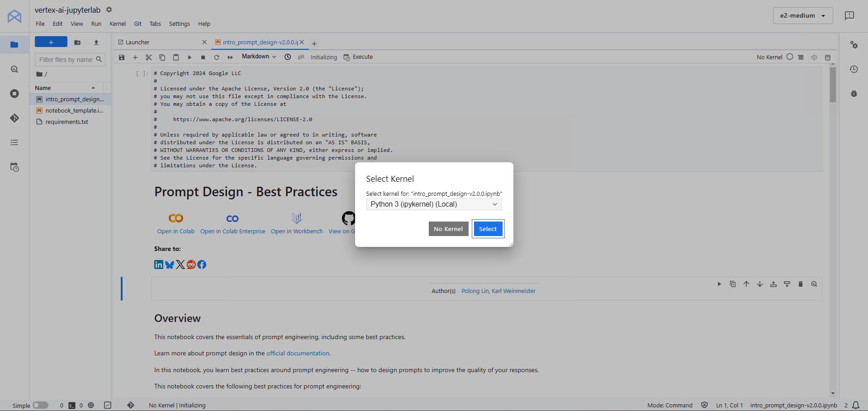The height and width of the screenshot is (411, 868).
Task: Open the official documentation link
Action: coord(298,353)
